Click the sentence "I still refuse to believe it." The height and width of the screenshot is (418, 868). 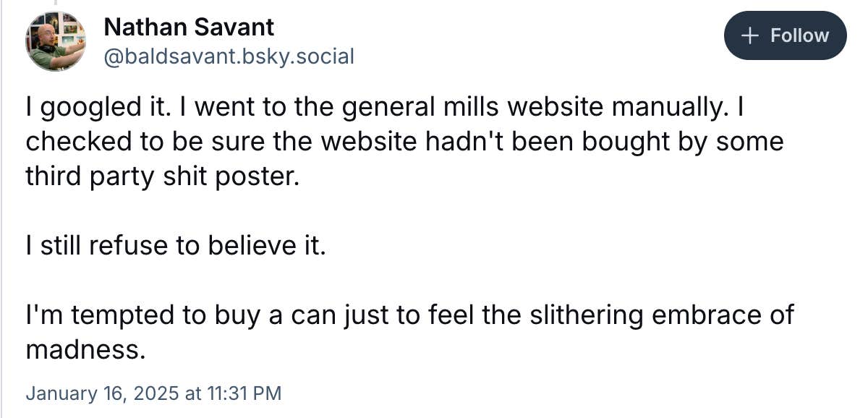tap(176, 246)
